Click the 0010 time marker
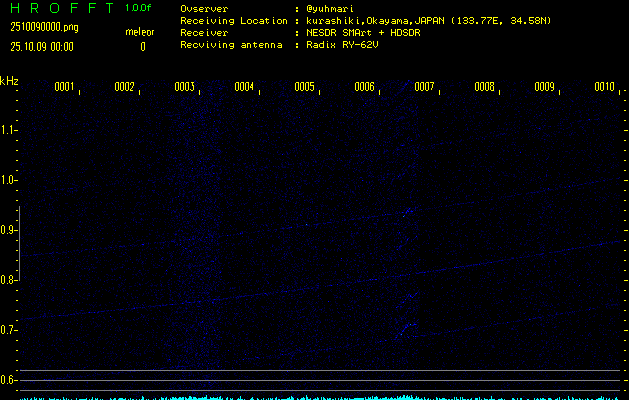The width and height of the screenshot is (629, 400). click(604, 87)
